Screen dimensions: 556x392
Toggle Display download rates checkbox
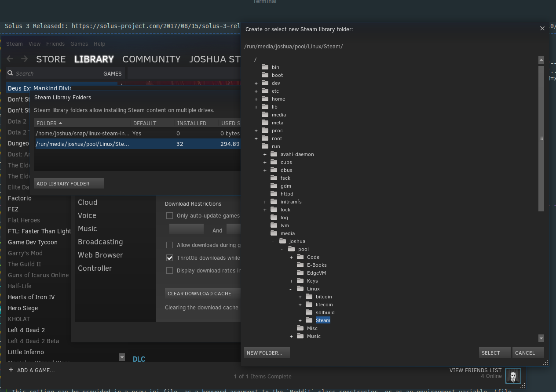tap(169, 270)
